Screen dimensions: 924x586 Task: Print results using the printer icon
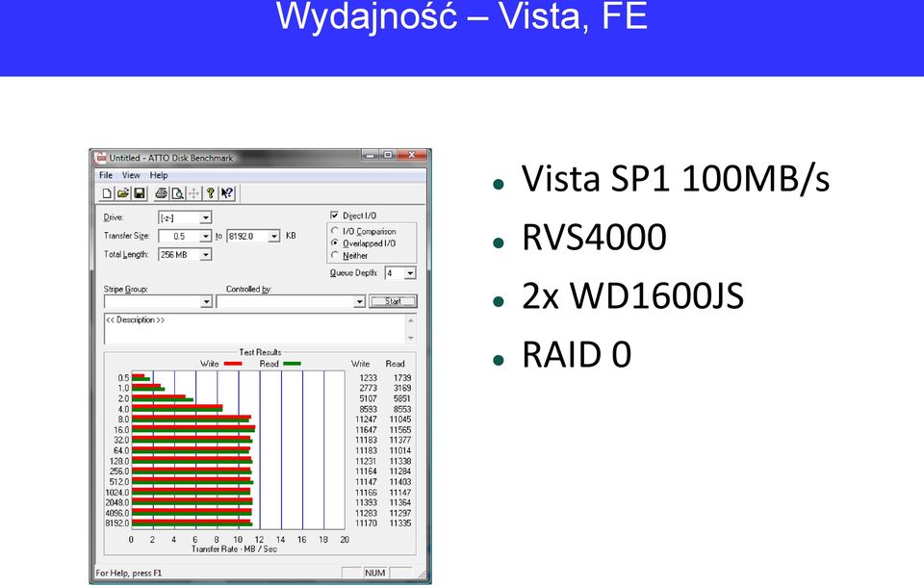(x=161, y=193)
